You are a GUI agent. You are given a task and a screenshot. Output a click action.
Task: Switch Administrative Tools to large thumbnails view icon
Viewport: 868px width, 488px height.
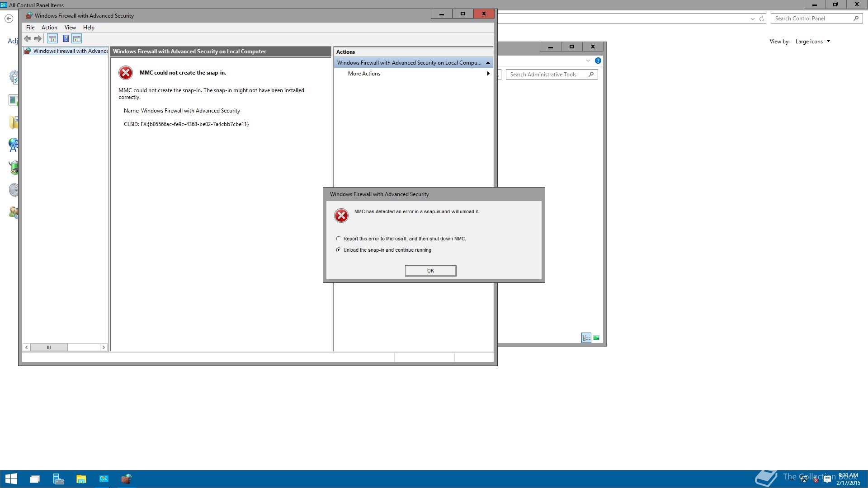[596, 338]
